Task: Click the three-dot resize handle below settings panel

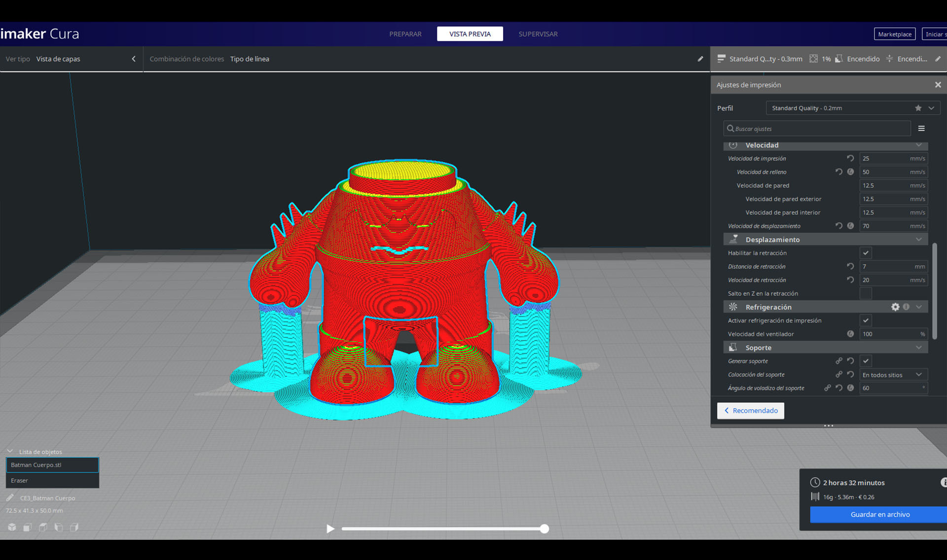Action: click(828, 425)
